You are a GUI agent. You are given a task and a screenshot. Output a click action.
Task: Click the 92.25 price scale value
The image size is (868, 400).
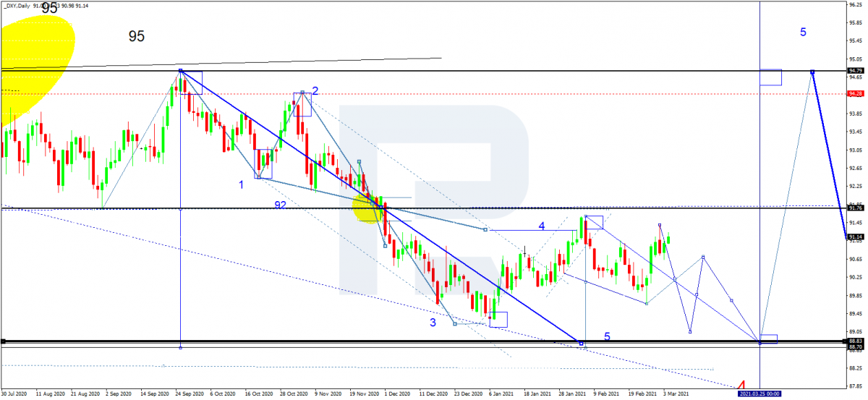855,186
